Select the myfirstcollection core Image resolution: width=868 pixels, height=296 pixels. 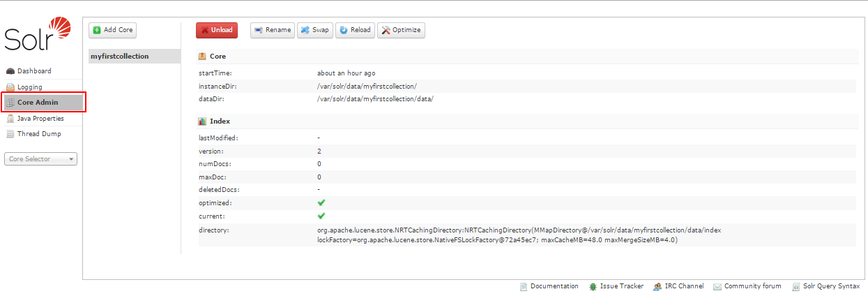pyautogui.click(x=120, y=57)
